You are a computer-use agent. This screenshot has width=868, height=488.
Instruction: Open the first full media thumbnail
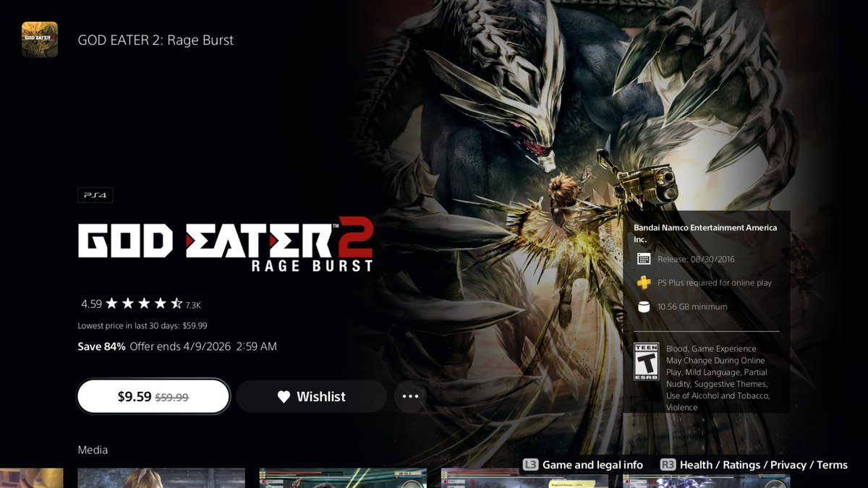(x=161, y=478)
